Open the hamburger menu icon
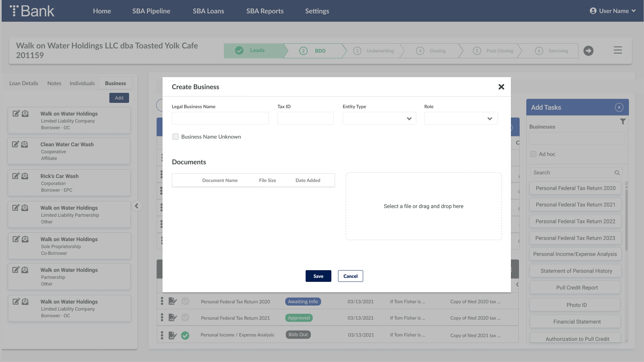 (618, 50)
